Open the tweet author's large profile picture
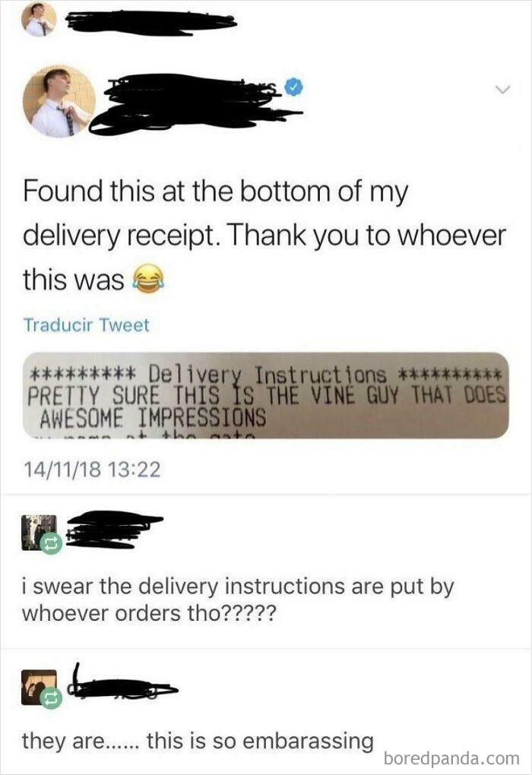Image resolution: width=532 pixels, height=775 pixels. [59, 101]
